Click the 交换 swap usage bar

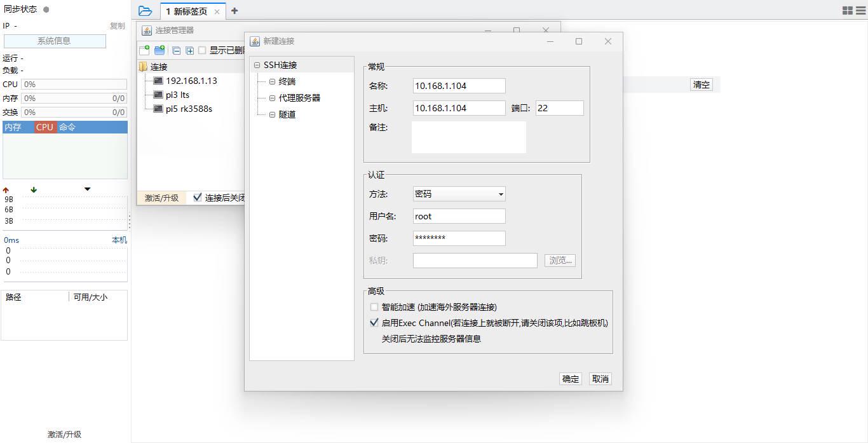point(74,112)
